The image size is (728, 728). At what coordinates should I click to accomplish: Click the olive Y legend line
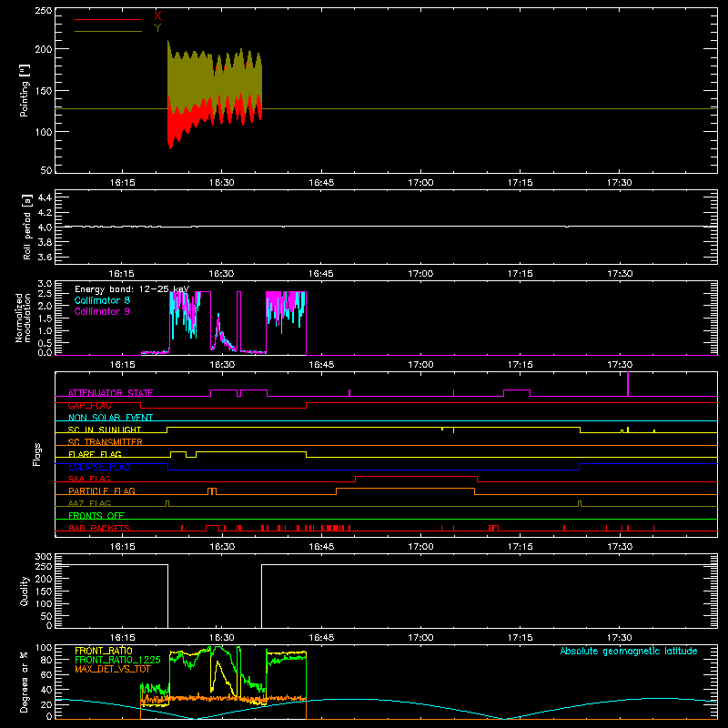coord(108,32)
